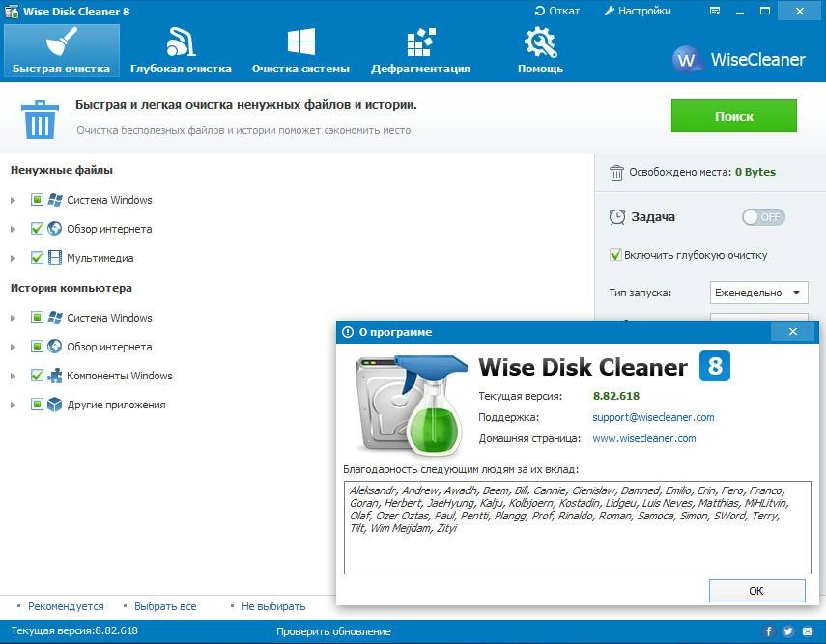Start the scan with Поиск button

tap(734, 116)
